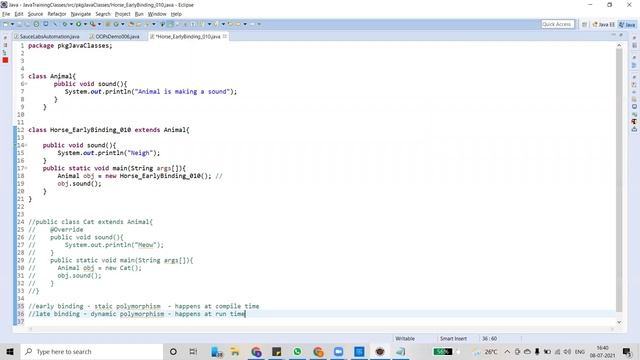640x360 pixels.
Task: Click the Save toolbar icon
Action: click(x=20, y=24)
